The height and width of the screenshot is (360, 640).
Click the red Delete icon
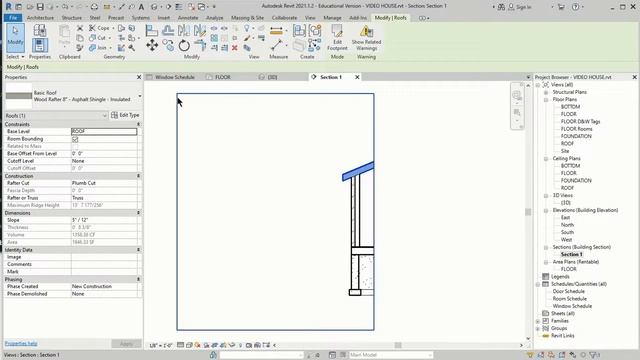click(235, 48)
